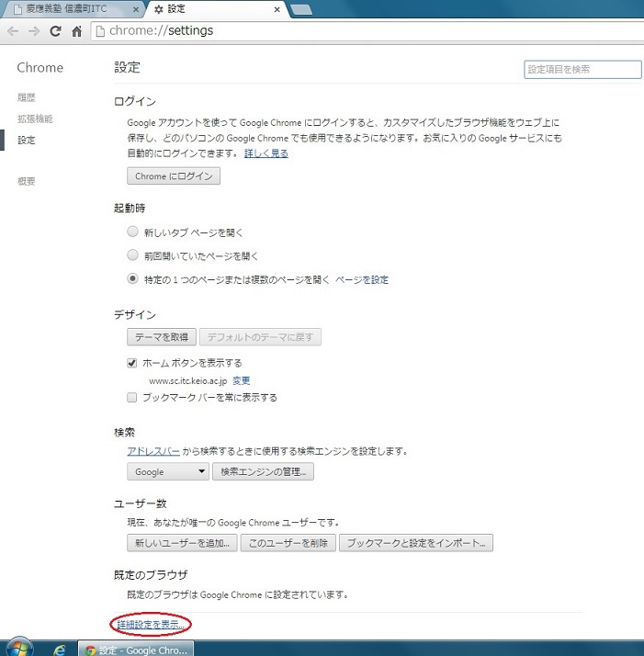Image resolution: width=644 pixels, height=656 pixels.
Task: Click the テーマを取得 button
Action: 162,337
